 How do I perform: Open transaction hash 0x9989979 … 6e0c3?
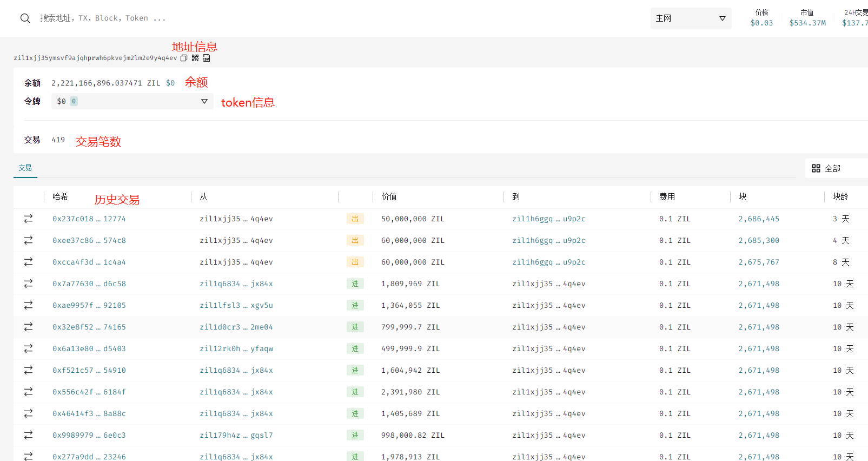(x=89, y=435)
